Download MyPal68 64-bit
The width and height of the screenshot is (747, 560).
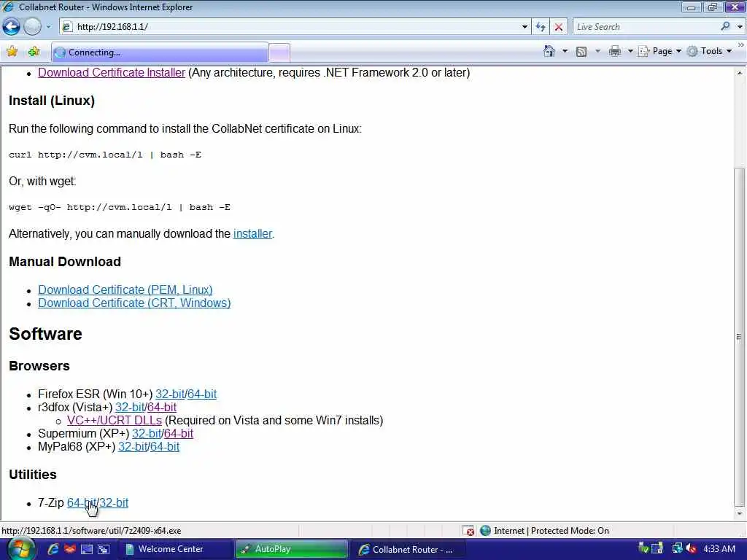(165, 447)
